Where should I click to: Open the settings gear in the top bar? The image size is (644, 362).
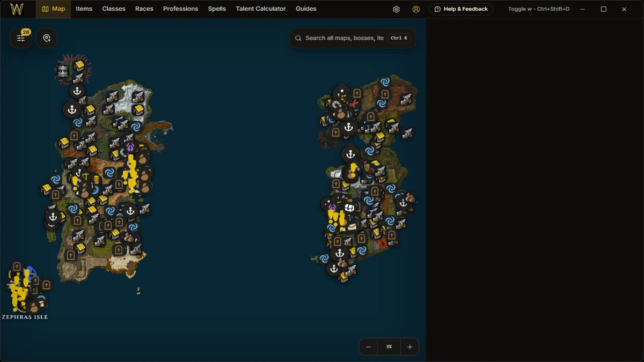tap(396, 9)
